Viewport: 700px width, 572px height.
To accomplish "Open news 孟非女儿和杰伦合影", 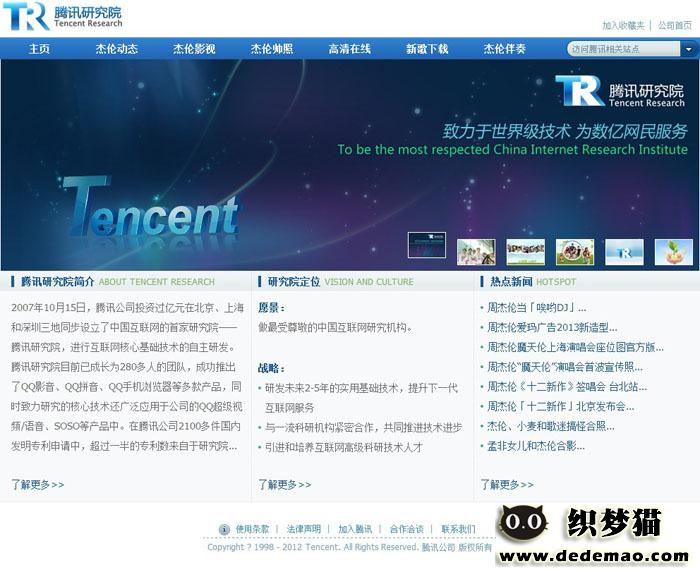I will (536, 446).
